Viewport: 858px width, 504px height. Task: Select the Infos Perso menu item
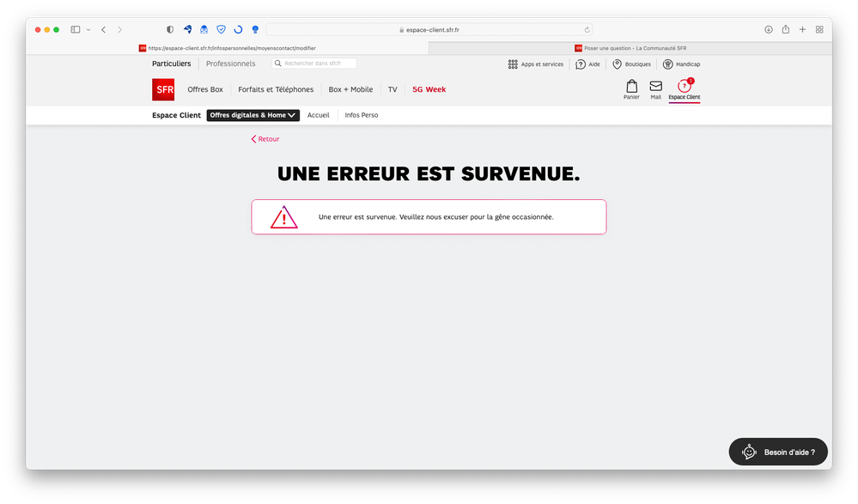pos(361,114)
